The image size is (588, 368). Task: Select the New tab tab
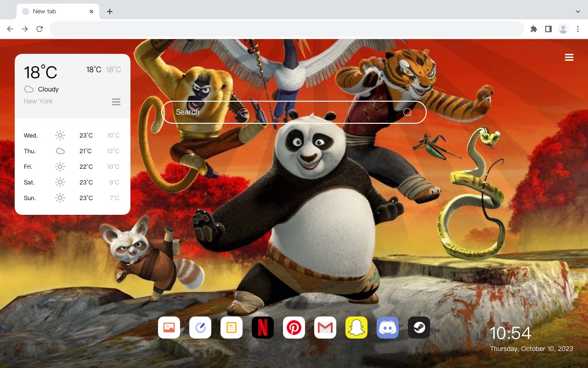(x=58, y=11)
